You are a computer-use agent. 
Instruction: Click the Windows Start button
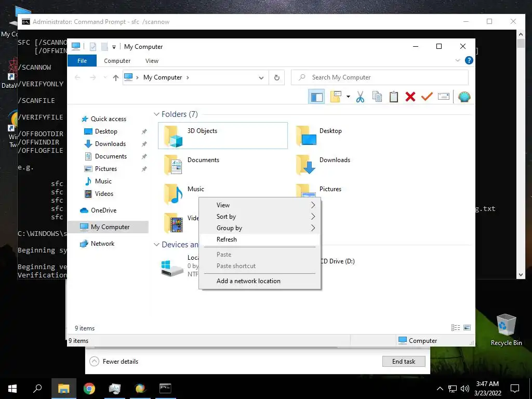12,388
